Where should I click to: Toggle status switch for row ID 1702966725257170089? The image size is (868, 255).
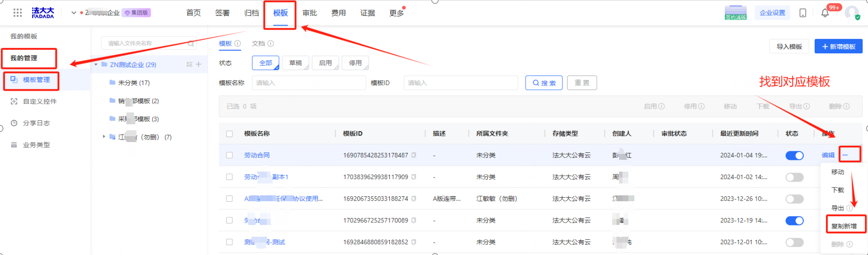click(794, 220)
